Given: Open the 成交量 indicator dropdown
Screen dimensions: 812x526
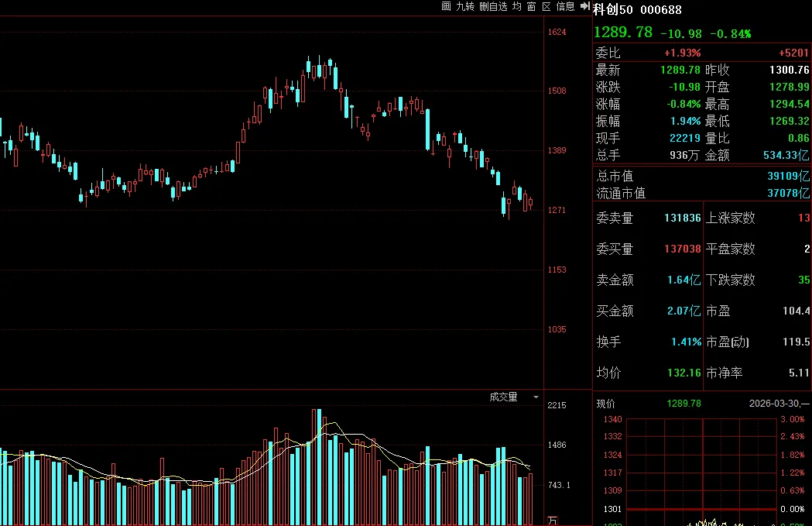Looking at the screenshot, I should [x=536, y=397].
